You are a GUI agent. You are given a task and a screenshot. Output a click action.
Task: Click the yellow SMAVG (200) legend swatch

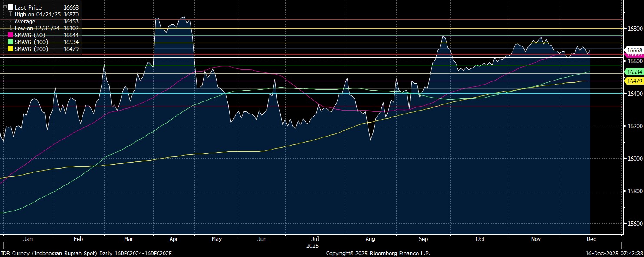coord(10,49)
